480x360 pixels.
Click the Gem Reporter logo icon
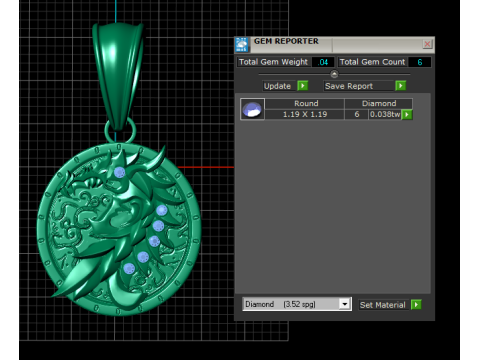(242, 45)
